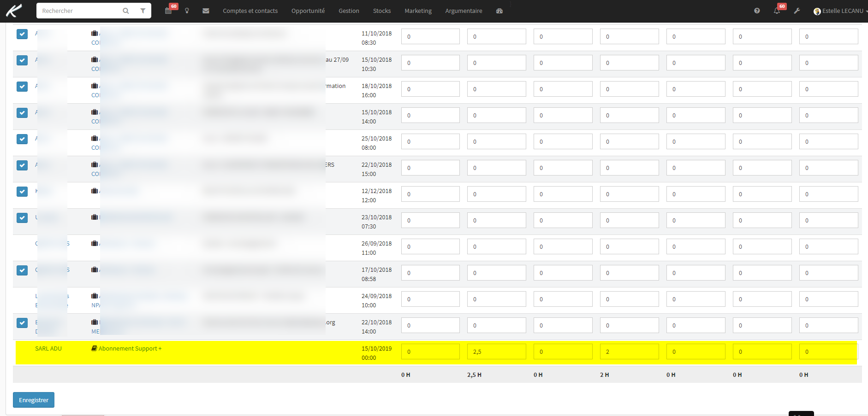
Task: Open the Gestion menu
Action: (349, 11)
